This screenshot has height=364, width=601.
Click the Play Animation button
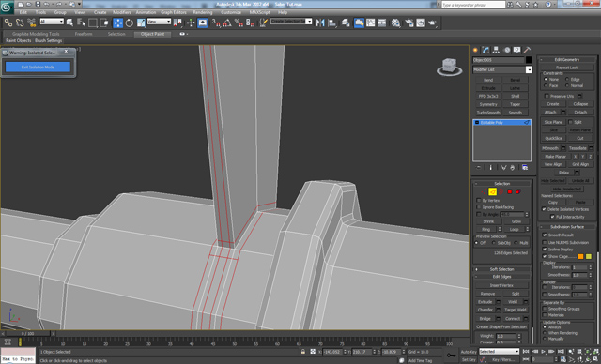[x=544, y=352]
